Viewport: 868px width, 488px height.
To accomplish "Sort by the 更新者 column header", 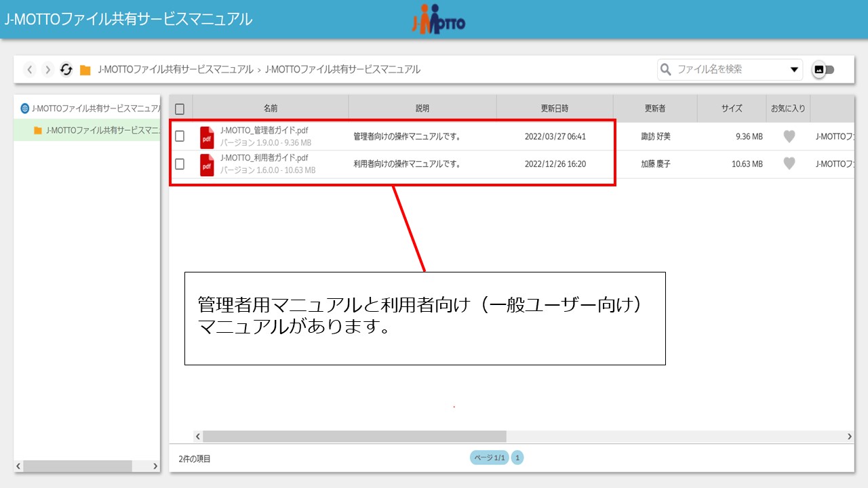I will [655, 108].
